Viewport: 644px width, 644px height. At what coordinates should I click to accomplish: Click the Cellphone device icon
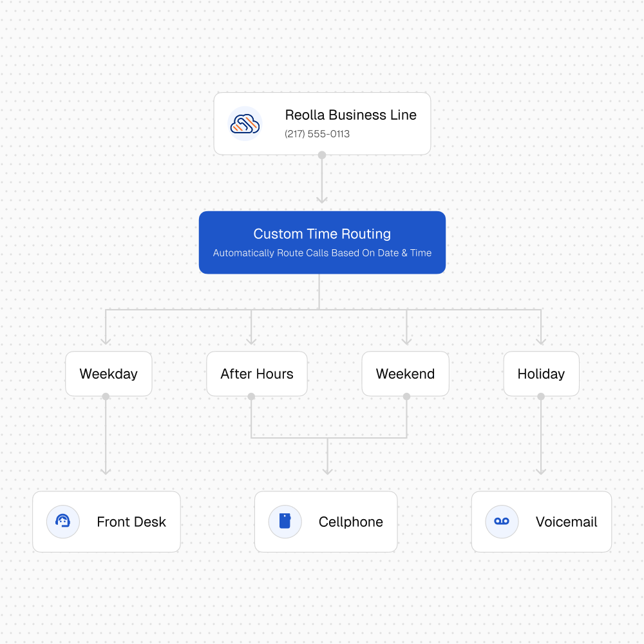click(x=285, y=522)
